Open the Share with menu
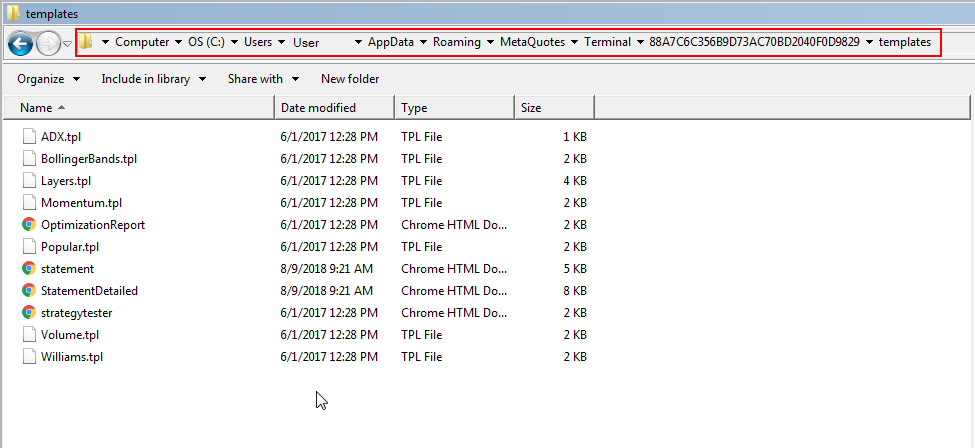 (264, 79)
